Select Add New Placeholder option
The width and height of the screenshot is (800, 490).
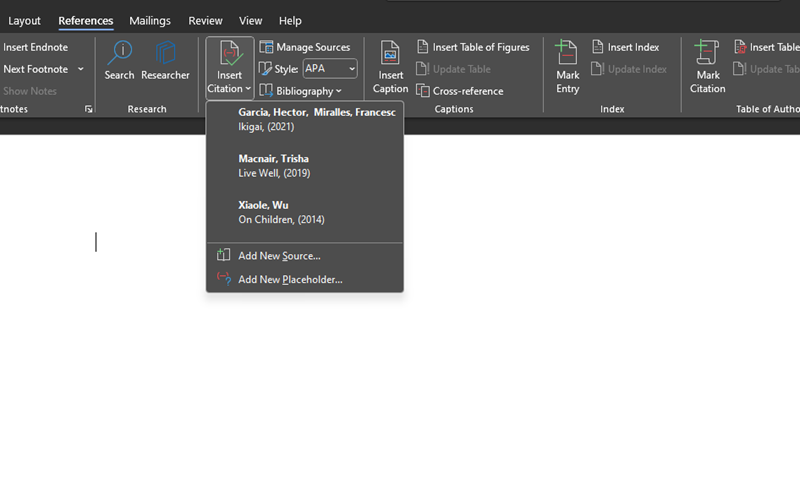pos(290,280)
